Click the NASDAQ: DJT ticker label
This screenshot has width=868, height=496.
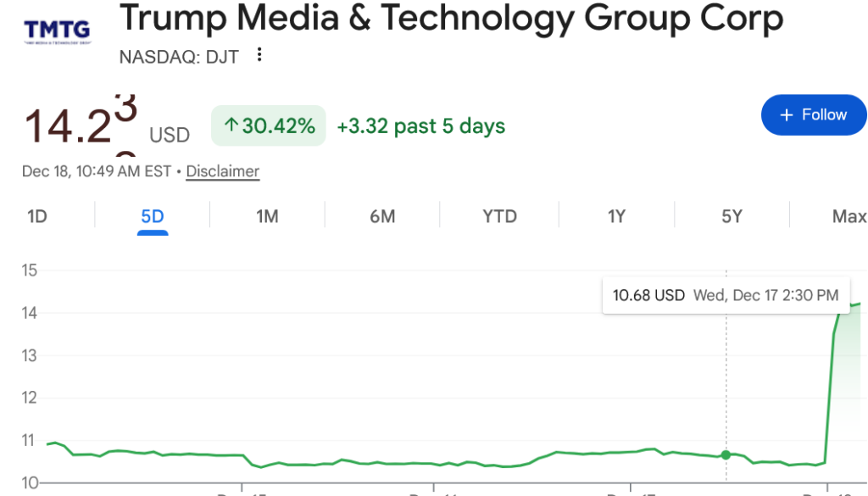(179, 57)
